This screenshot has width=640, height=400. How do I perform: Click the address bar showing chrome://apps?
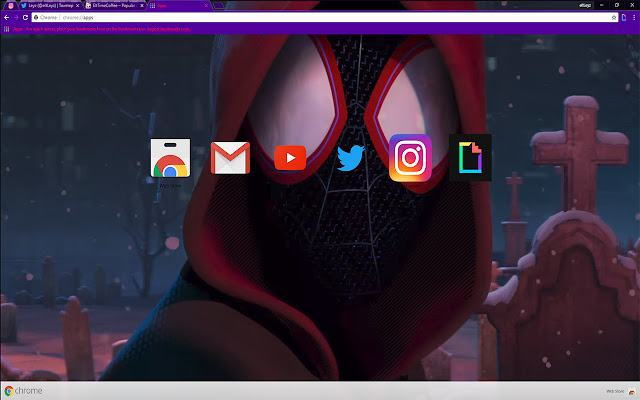(x=324, y=18)
